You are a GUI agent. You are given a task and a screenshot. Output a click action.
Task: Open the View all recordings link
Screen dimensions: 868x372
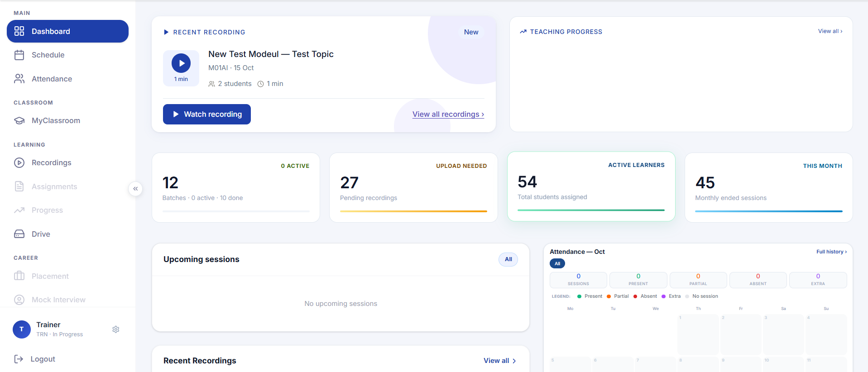point(448,114)
